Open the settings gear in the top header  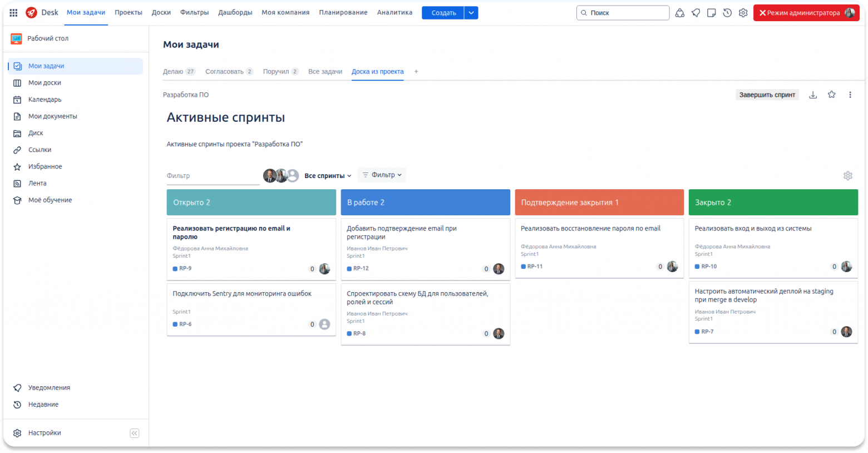click(x=743, y=13)
